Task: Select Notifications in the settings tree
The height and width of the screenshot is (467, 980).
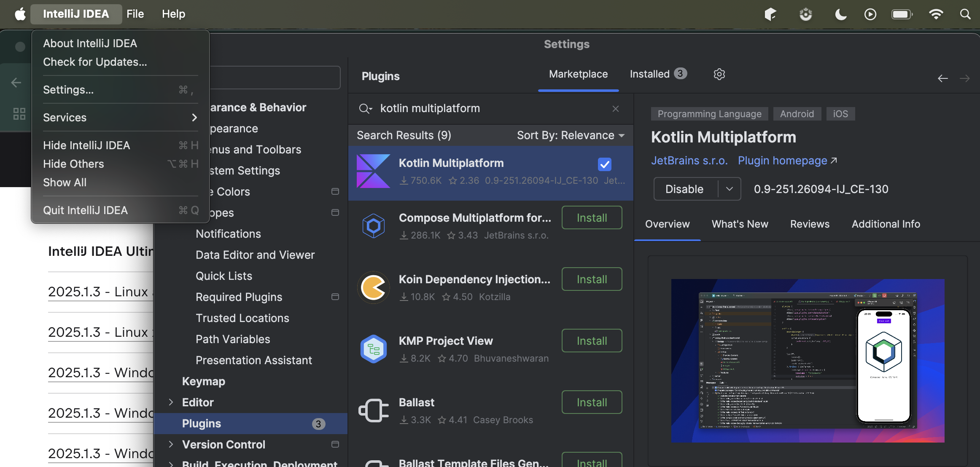Action: [228, 234]
